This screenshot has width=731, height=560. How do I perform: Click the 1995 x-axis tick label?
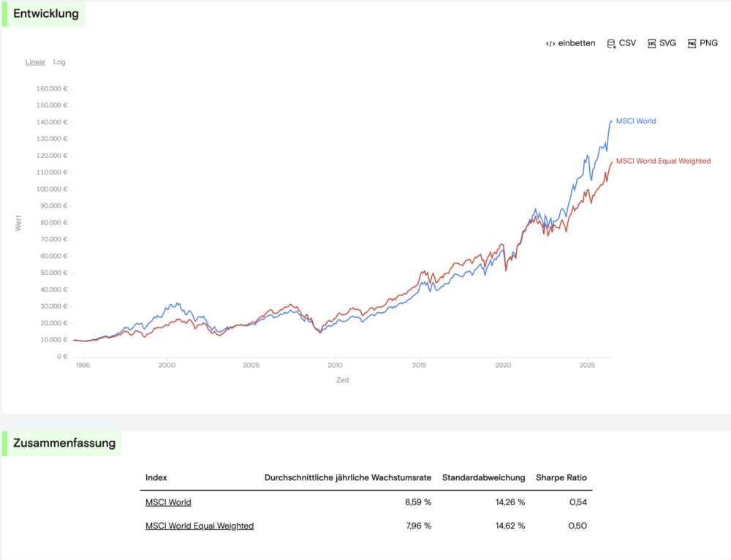[x=83, y=365]
